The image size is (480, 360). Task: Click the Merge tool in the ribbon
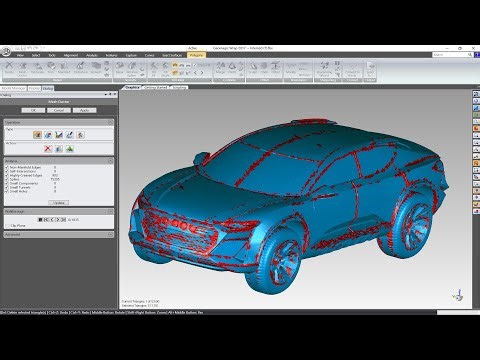[x=221, y=68]
